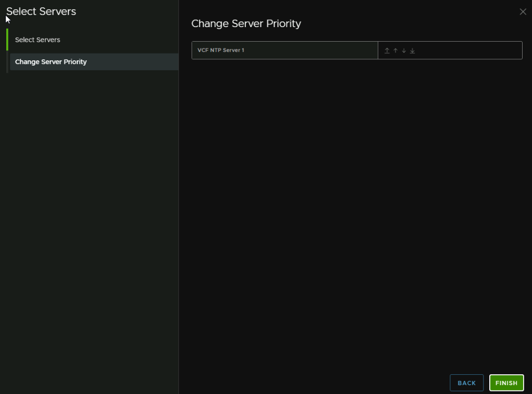This screenshot has width=532, height=394.
Task: Move VCF NTP Server 1 down one
Action: [x=404, y=50]
